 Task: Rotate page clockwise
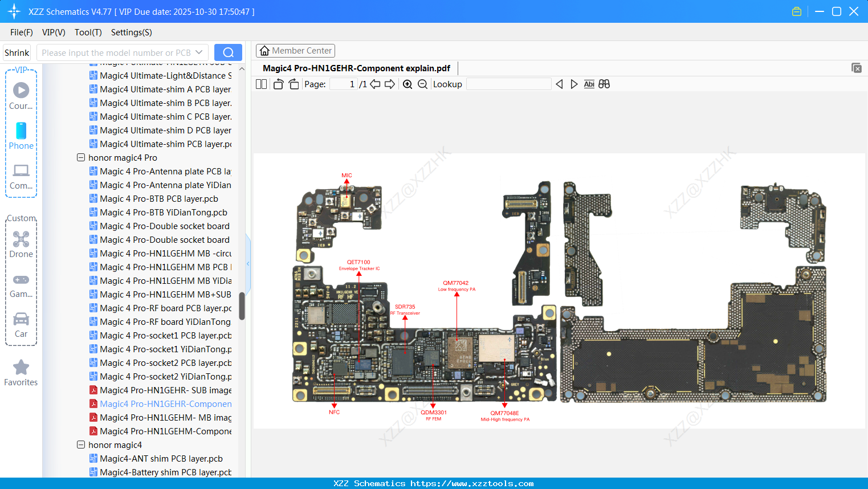click(294, 84)
